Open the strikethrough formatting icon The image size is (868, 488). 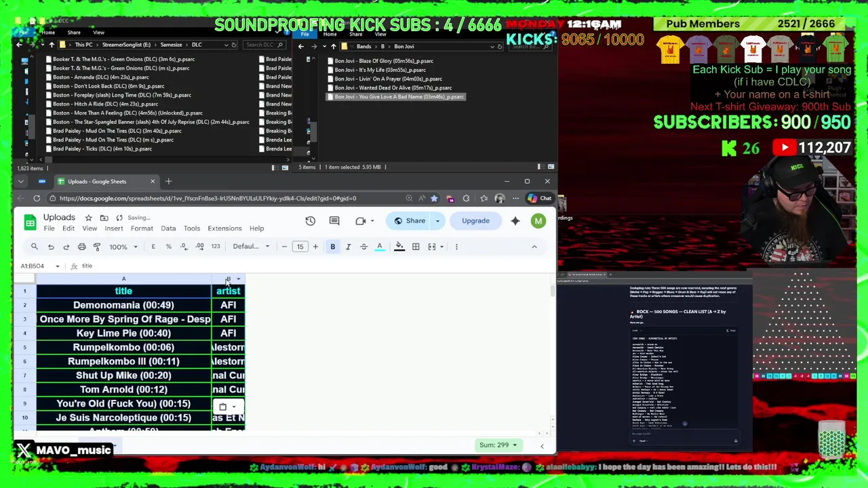[x=364, y=247]
